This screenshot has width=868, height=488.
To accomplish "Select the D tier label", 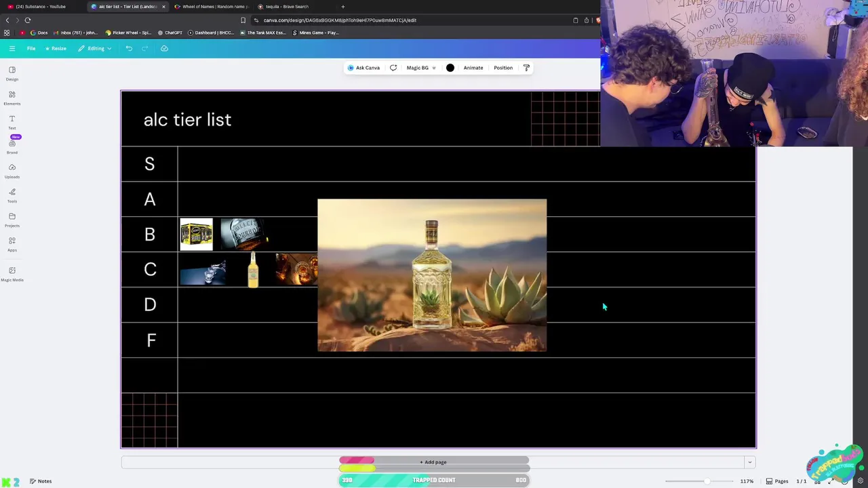I will click(150, 305).
